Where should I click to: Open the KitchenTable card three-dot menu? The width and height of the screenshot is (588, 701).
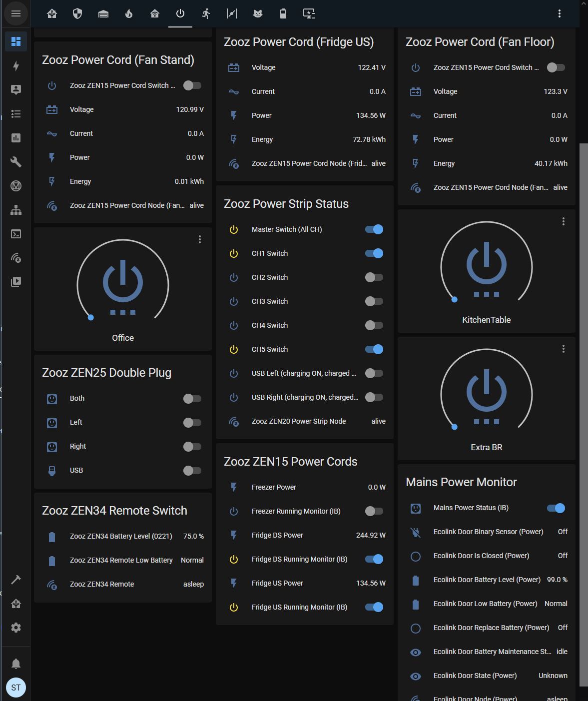coord(564,221)
